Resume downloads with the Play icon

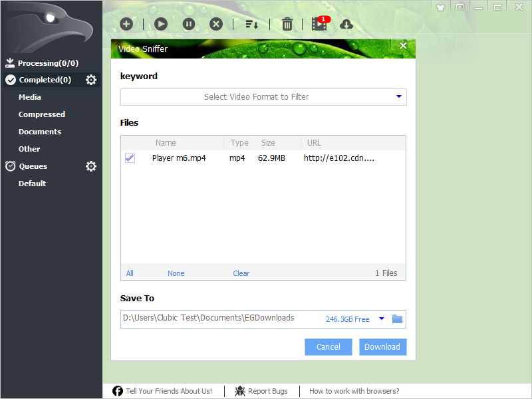[161, 24]
